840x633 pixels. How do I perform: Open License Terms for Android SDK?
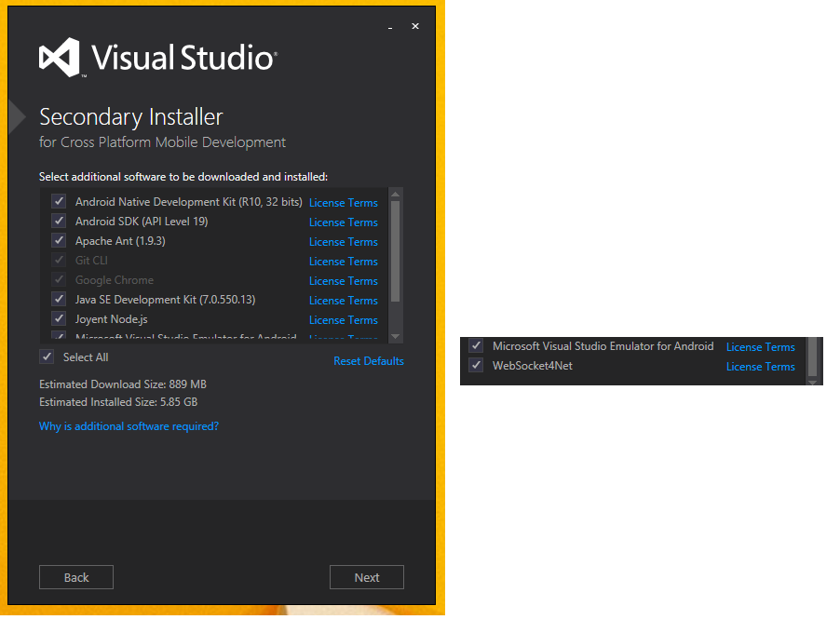[x=344, y=222]
